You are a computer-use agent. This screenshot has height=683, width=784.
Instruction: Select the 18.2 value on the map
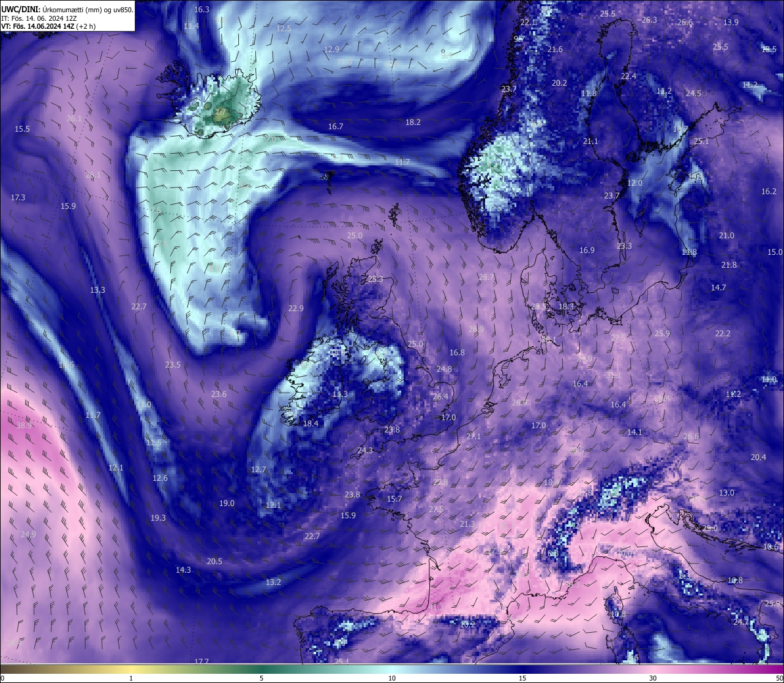tap(413, 123)
